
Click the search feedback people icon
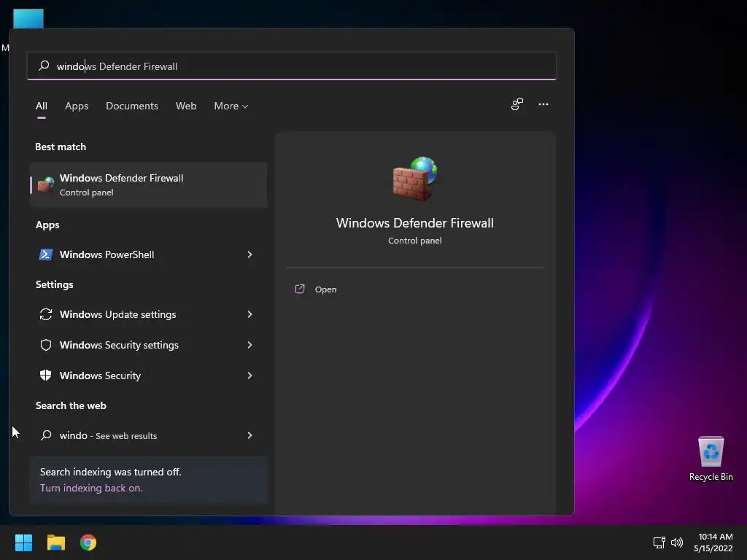[517, 104]
